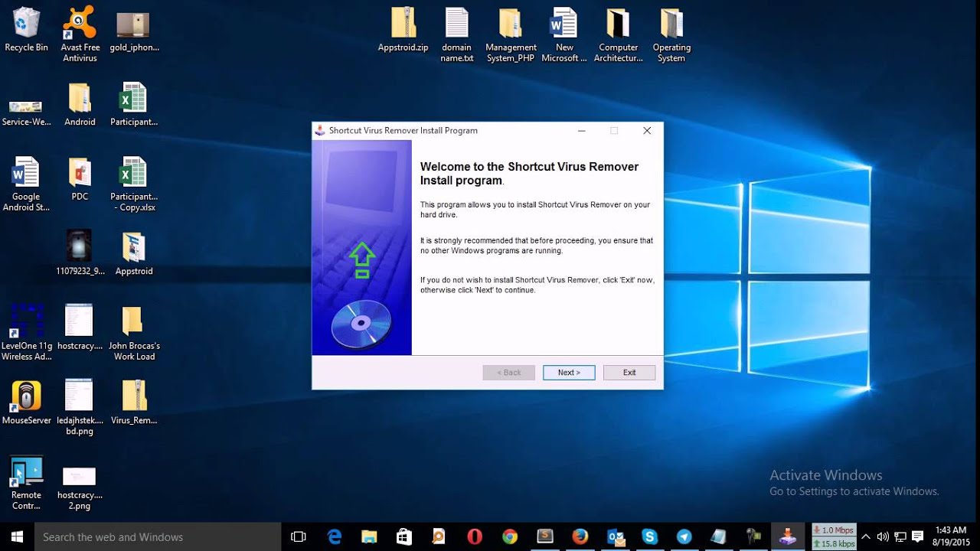The image size is (980, 551).
Task: Select the Appstroid.zip archive on desktop
Action: [x=403, y=31]
